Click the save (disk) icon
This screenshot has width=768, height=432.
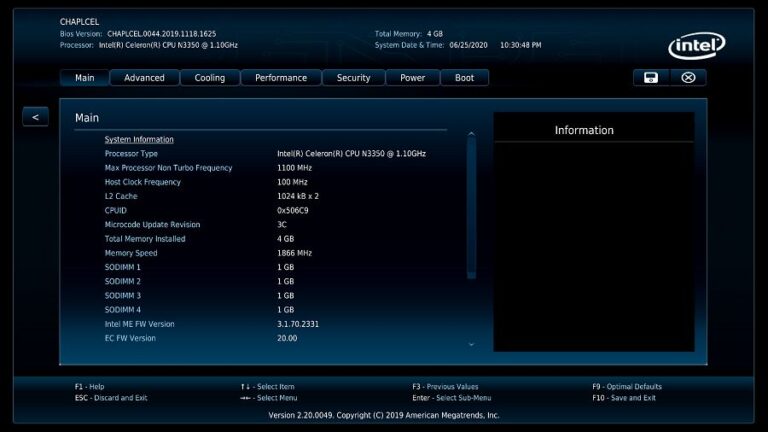(x=651, y=78)
